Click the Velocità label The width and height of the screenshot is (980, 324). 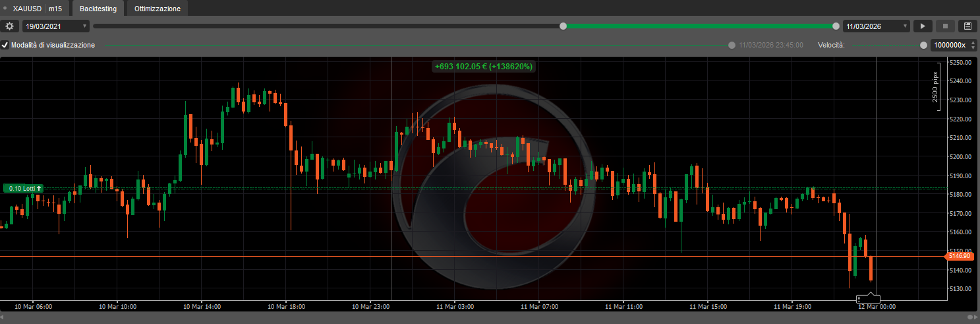click(831, 46)
